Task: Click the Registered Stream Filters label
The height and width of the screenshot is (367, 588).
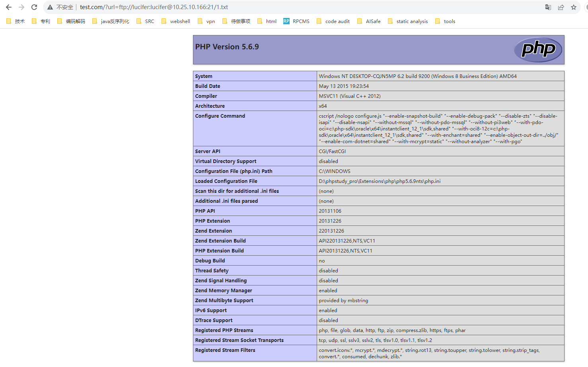Action: pos(225,350)
